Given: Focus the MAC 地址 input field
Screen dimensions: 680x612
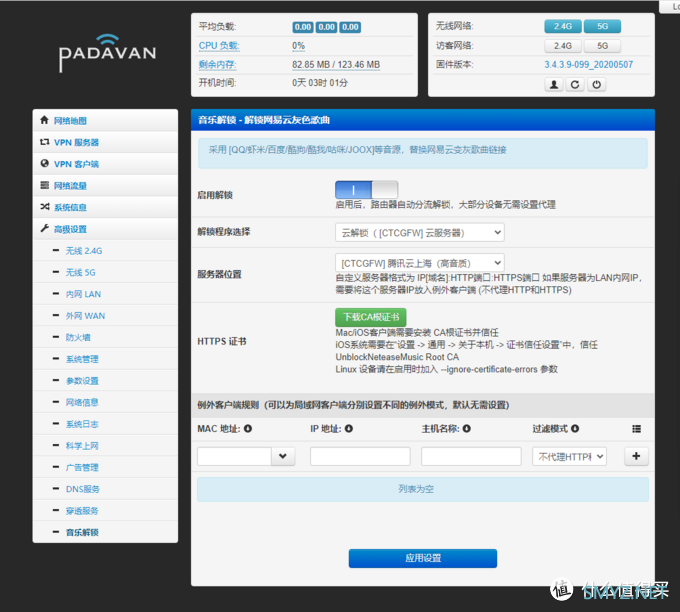Looking at the screenshot, I should point(234,456).
